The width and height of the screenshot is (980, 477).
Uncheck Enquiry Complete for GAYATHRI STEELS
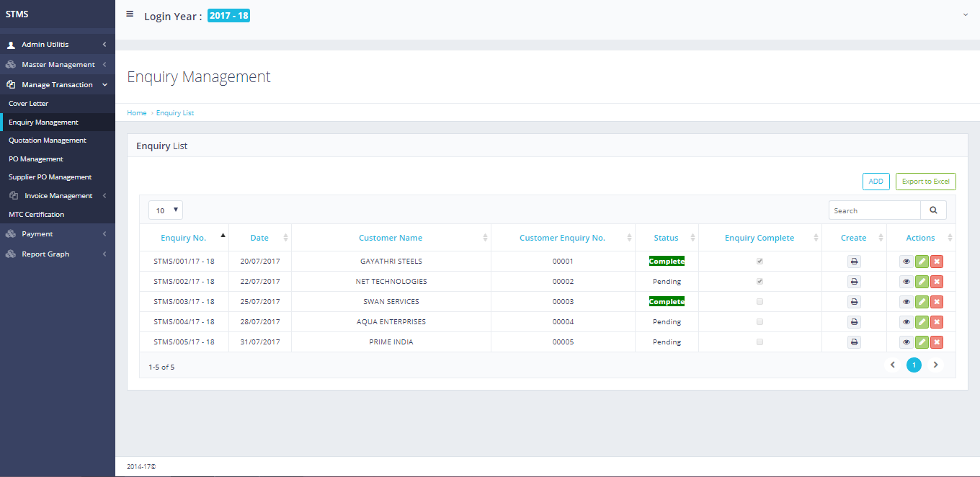click(759, 262)
